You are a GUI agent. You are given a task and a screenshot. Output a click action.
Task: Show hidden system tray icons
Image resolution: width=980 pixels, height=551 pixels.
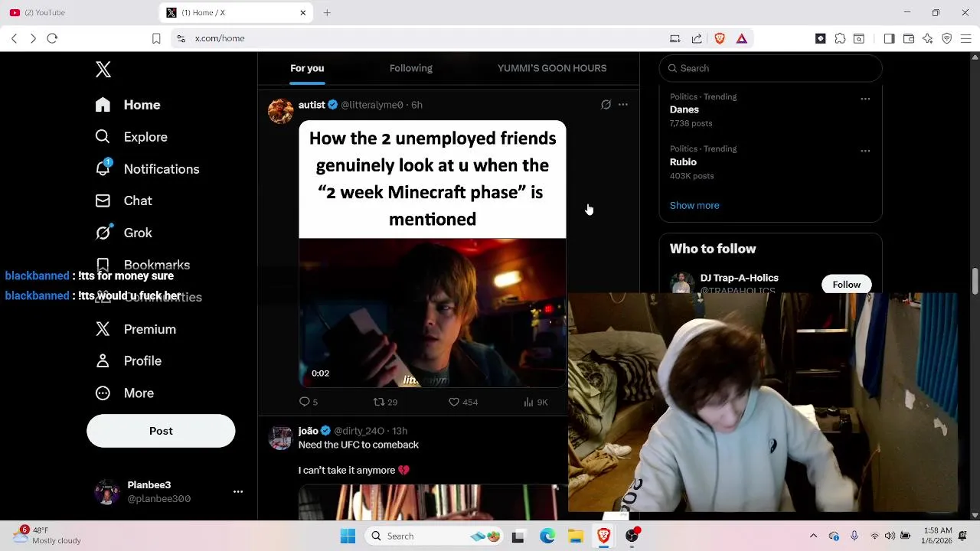pos(813,536)
